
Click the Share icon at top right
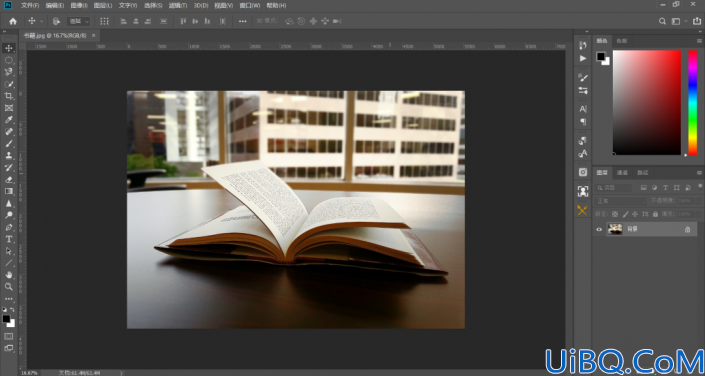pyautogui.click(x=697, y=21)
